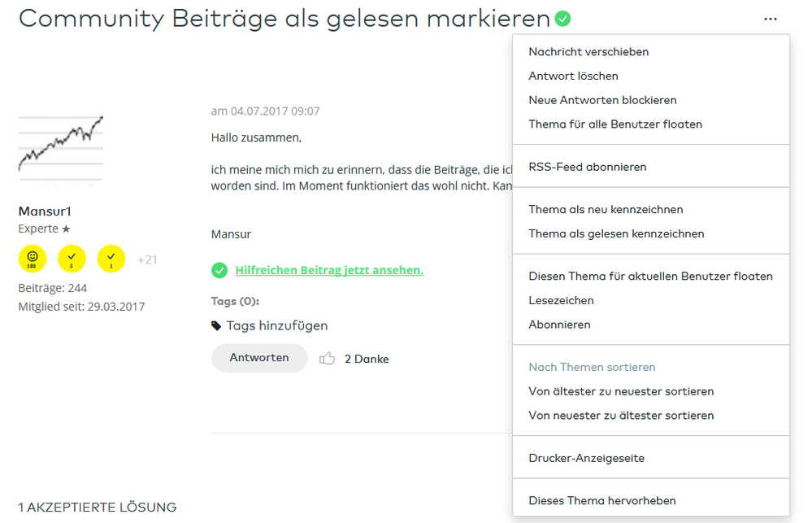Screen dimensions: 812x523
Task: Click RSS-Feed abonnieren
Action: pos(588,166)
